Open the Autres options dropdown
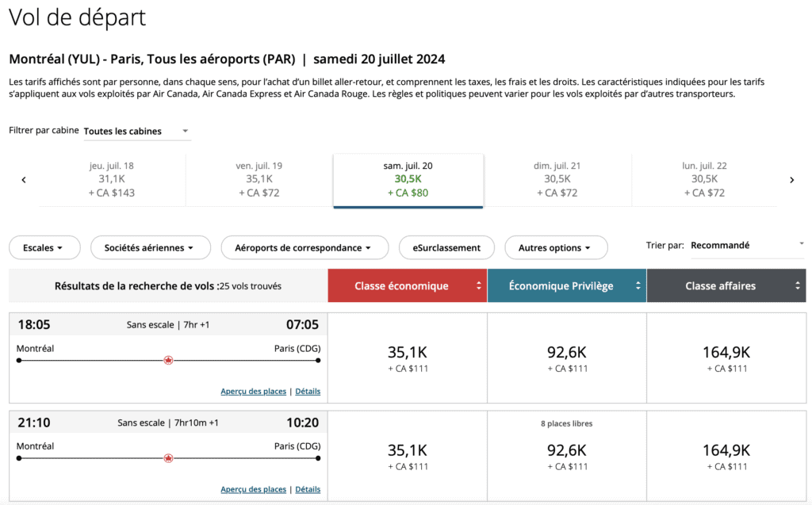The width and height of the screenshot is (812, 505). (556, 247)
